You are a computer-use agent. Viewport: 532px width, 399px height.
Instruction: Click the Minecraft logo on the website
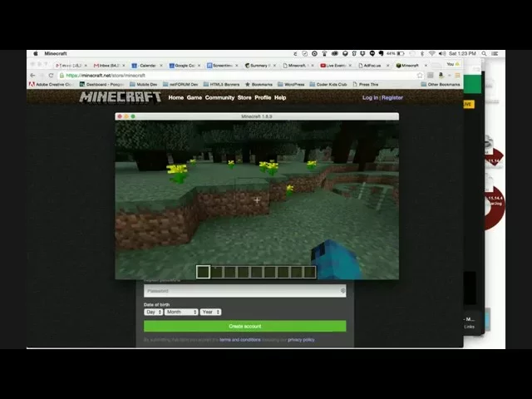120,97
